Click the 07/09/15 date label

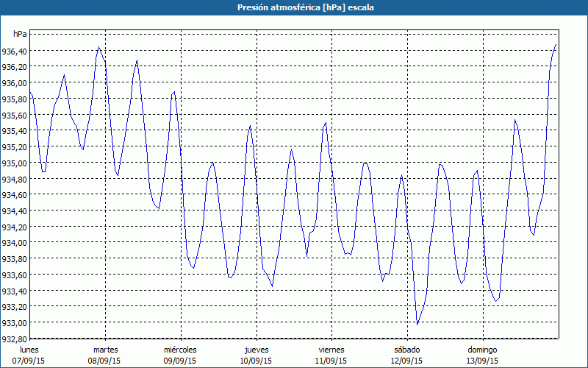click(30, 361)
